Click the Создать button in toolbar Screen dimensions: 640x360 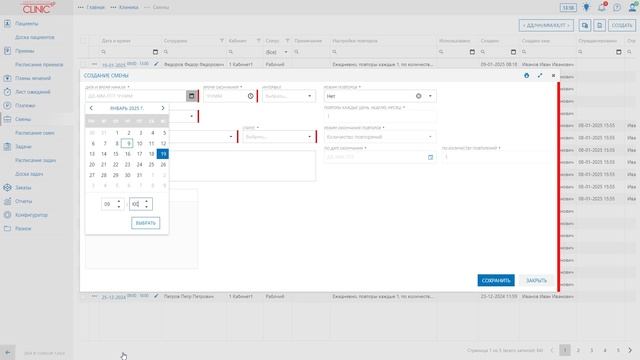[x=622, y=25]
